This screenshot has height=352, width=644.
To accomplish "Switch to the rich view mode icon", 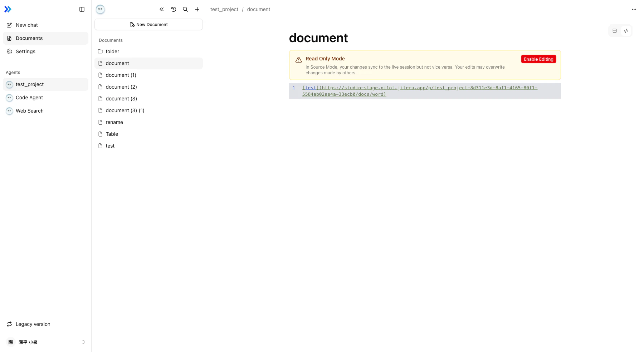I will pyautogui.click(x=615, y=31).
